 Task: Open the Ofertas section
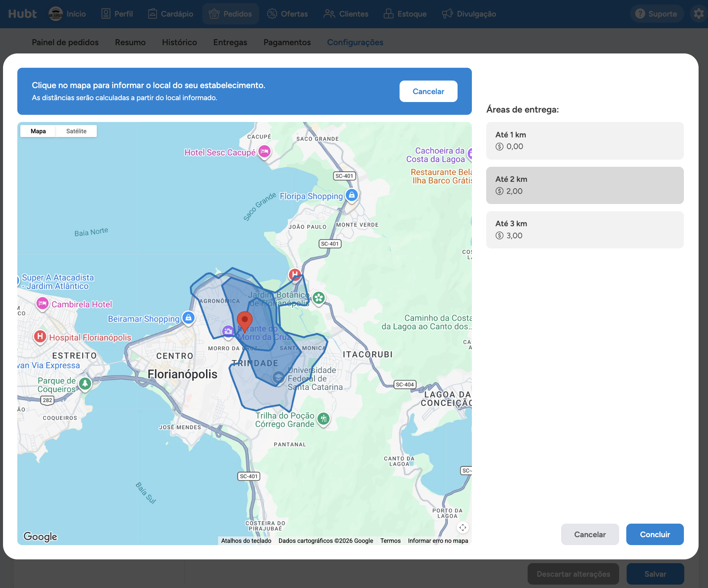coord(287,14)
